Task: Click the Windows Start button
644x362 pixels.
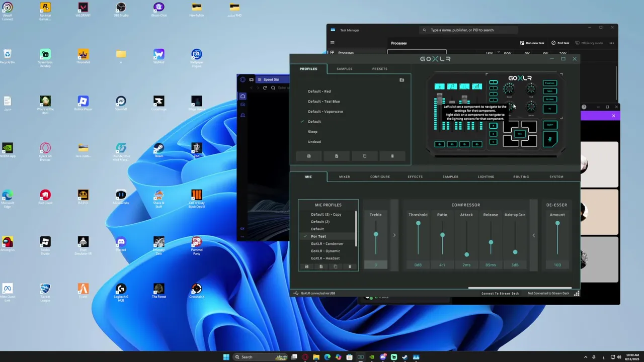Action: 226,357
